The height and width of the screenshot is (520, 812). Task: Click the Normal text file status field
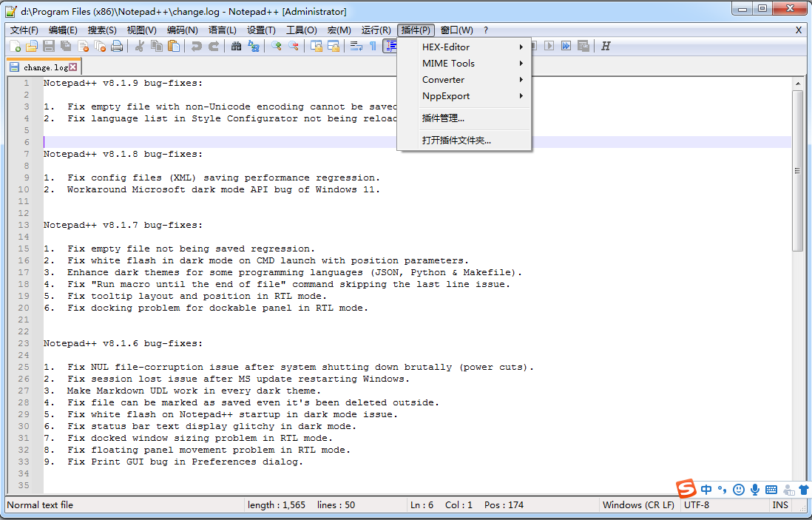[124, 505]
